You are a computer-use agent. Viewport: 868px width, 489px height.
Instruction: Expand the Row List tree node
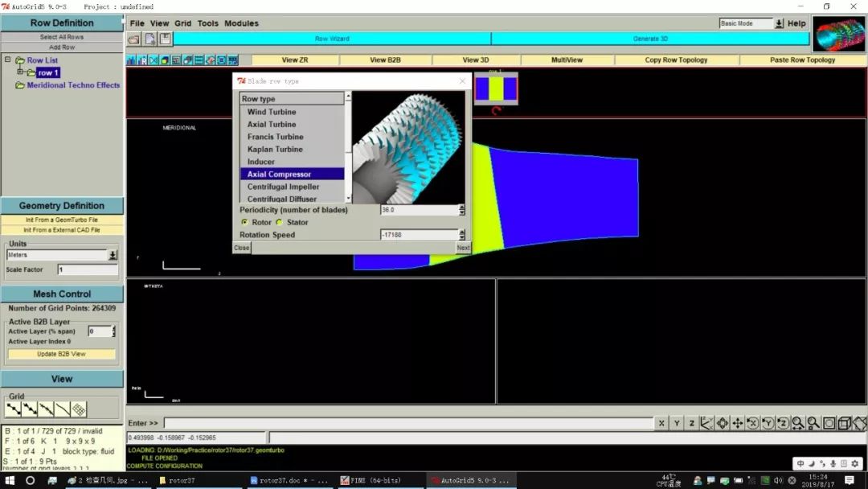click(x=7, y=60)
